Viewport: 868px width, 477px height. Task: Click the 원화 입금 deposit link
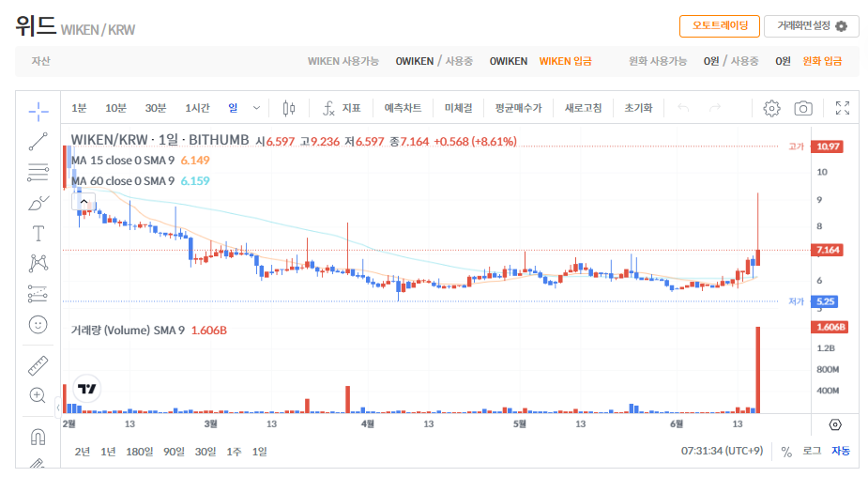(822, 61)
